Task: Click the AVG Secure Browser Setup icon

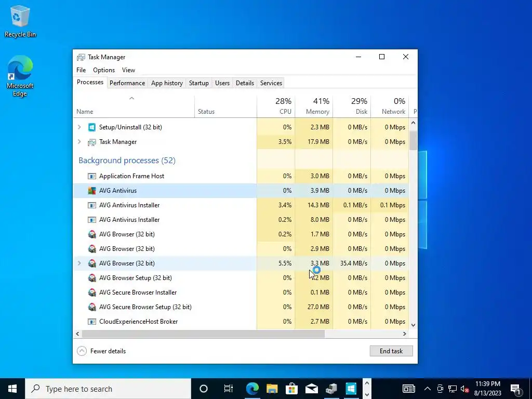Action: (92, 307)
